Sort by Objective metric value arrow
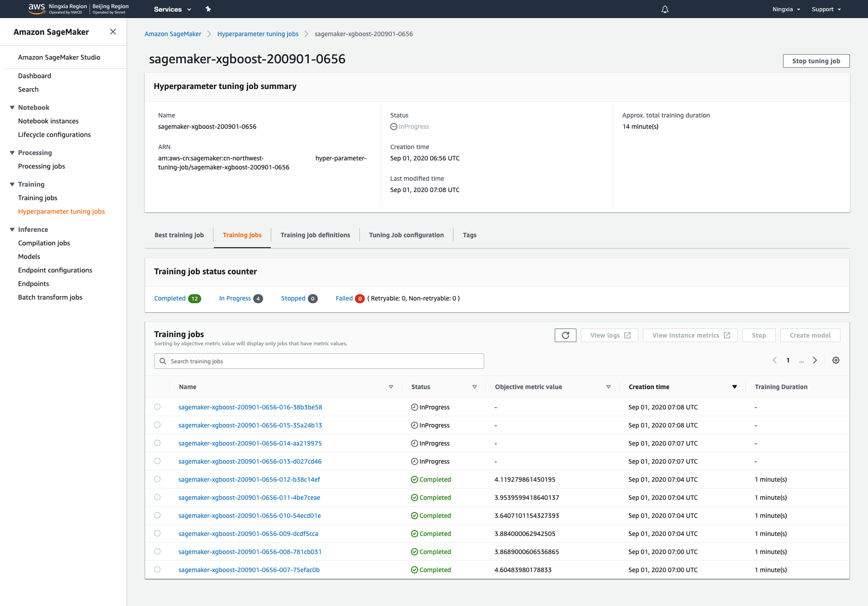 pos(609,387)
